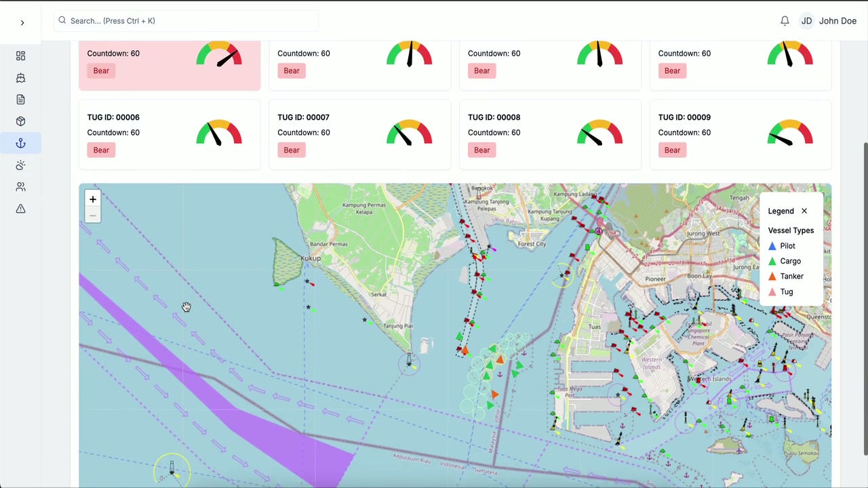Click the Bear badge on TUG 00006
868x488 pixels.
click(101, 150)
